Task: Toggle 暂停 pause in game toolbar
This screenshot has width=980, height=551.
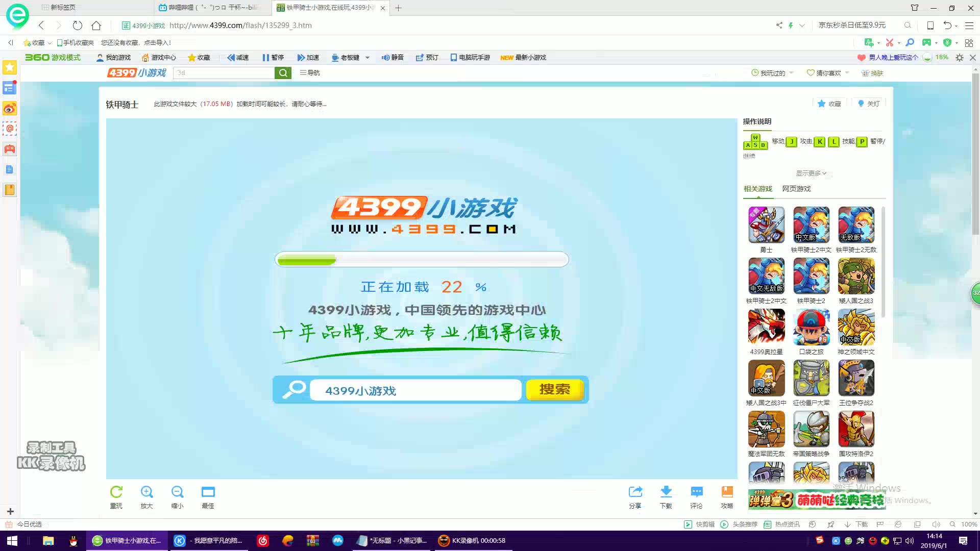Action: pos(273,58)
